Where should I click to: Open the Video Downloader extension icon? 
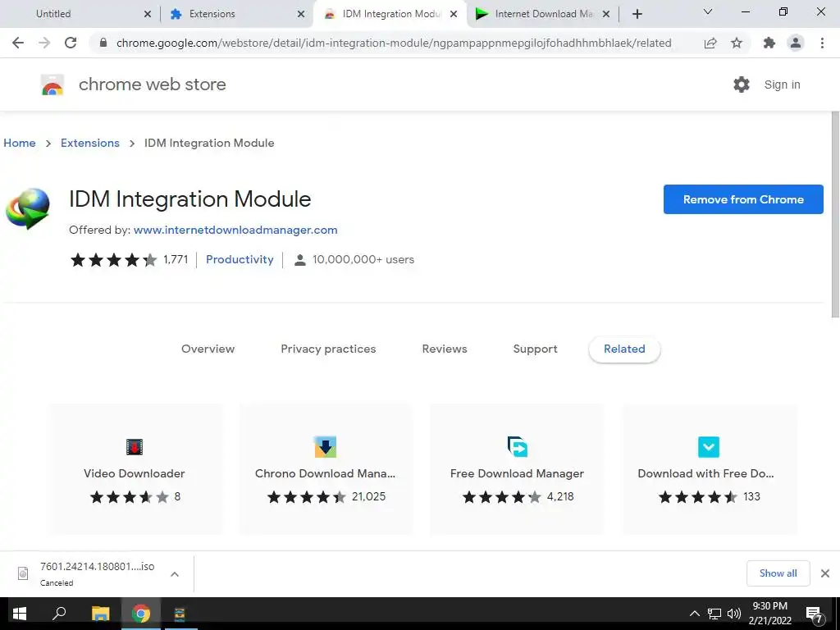pos(134,447)
